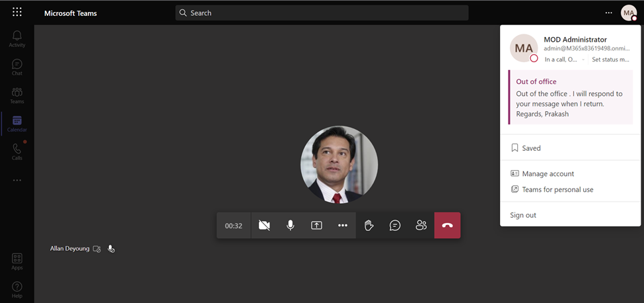Mute the microphone
The image size is (644, 303).
pos(291,226)
